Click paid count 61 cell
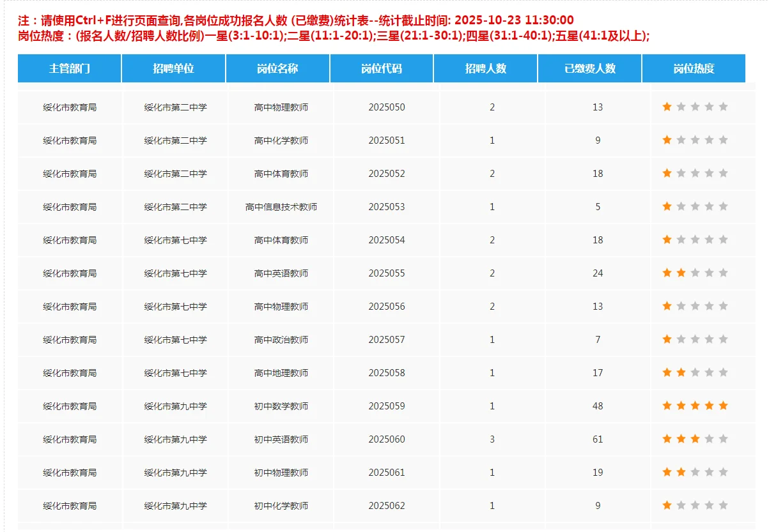Image resolution: width=769 pixels, height=532 pixels. pos(598,439)
